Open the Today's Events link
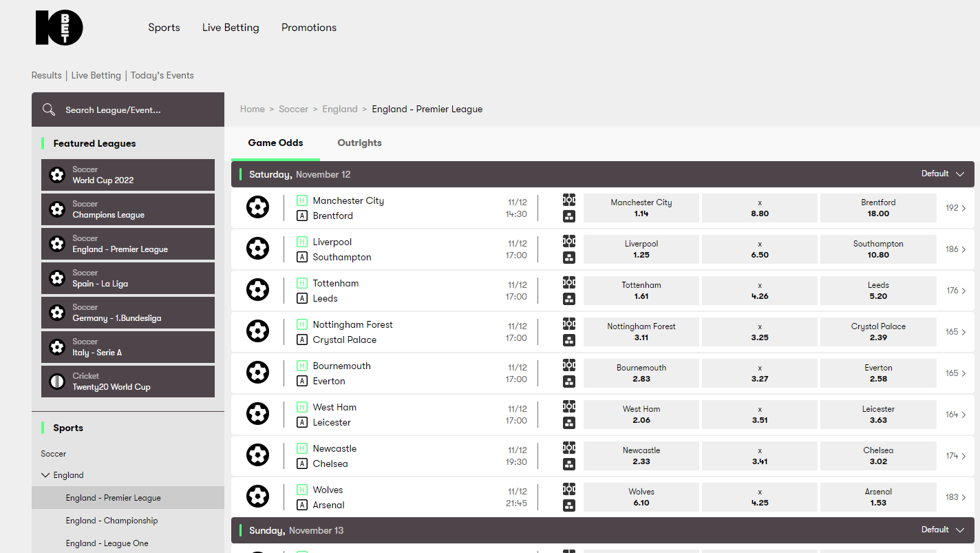Viewport: 980px width, 553px height. [162, 75]
